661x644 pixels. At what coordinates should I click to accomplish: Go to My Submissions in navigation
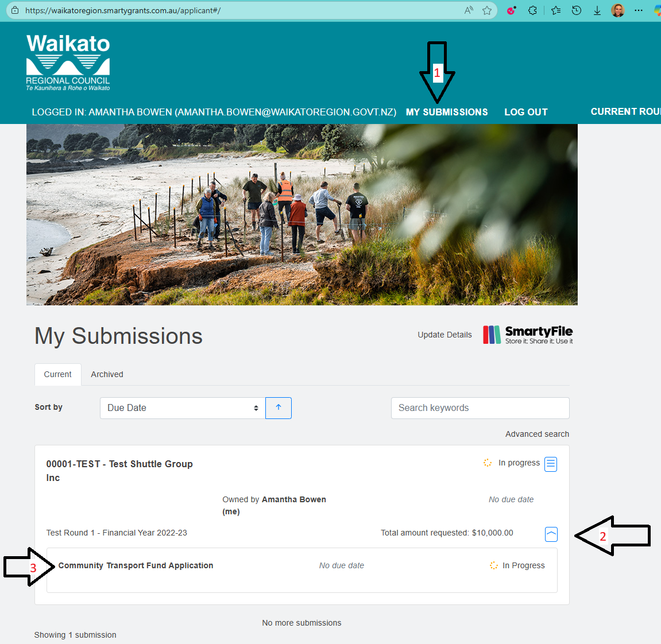pos(446,112)
